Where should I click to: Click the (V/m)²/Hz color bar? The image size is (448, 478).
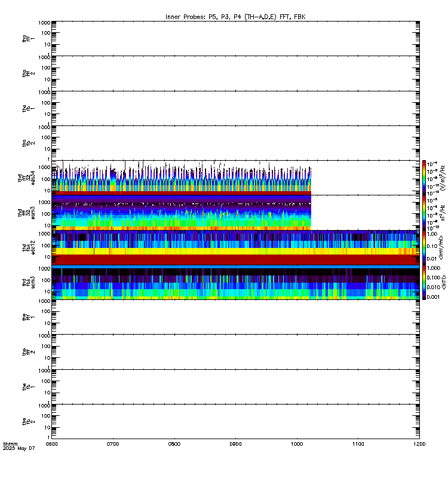click(424, 177)
